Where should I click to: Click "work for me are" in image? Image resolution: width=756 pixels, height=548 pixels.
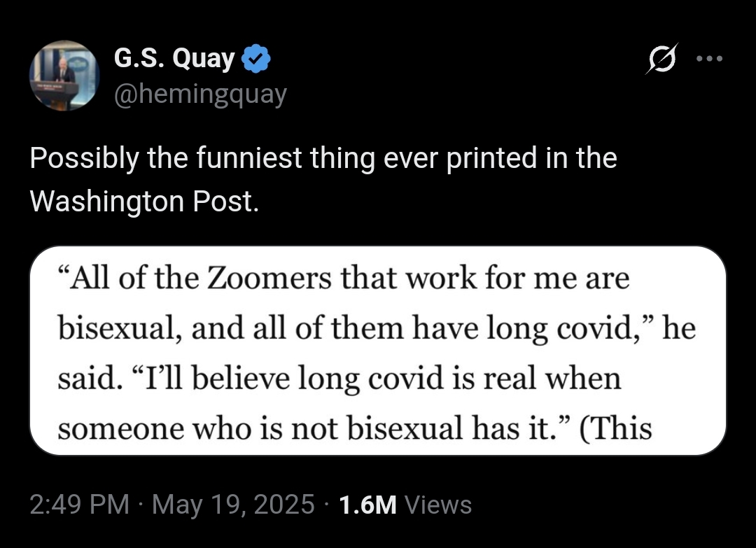point(518,278)
